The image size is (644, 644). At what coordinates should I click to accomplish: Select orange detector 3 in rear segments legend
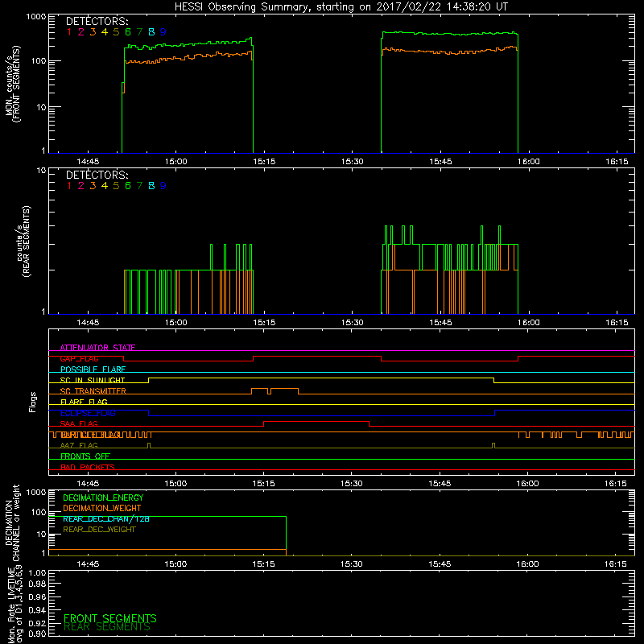pos(93,186)
